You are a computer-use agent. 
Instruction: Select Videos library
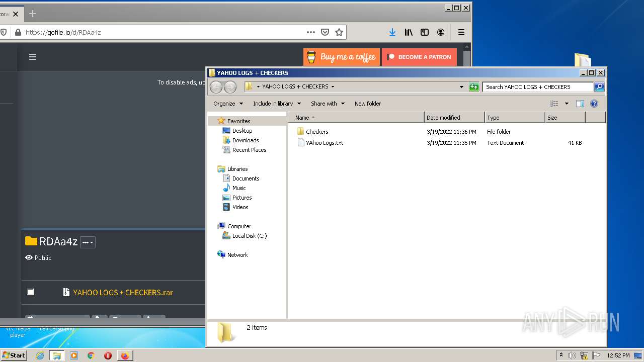(240, 207)
